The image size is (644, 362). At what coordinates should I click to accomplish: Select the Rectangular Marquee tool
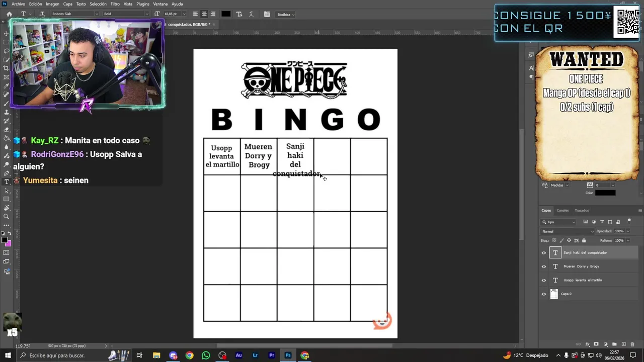(7, 42)
